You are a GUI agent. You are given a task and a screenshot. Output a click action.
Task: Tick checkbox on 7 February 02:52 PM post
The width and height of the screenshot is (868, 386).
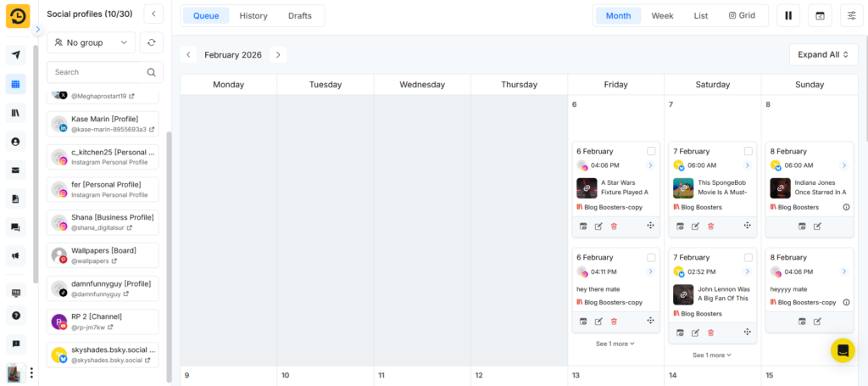coord(748,258)
